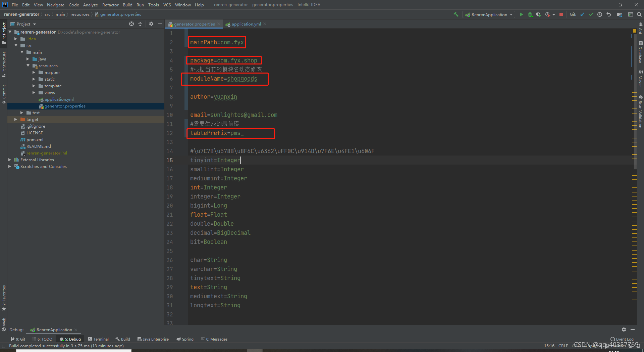644x352 pixels.
Task: Expand the .idea folder
Action: pyautogui.click(x=16, y=39)
